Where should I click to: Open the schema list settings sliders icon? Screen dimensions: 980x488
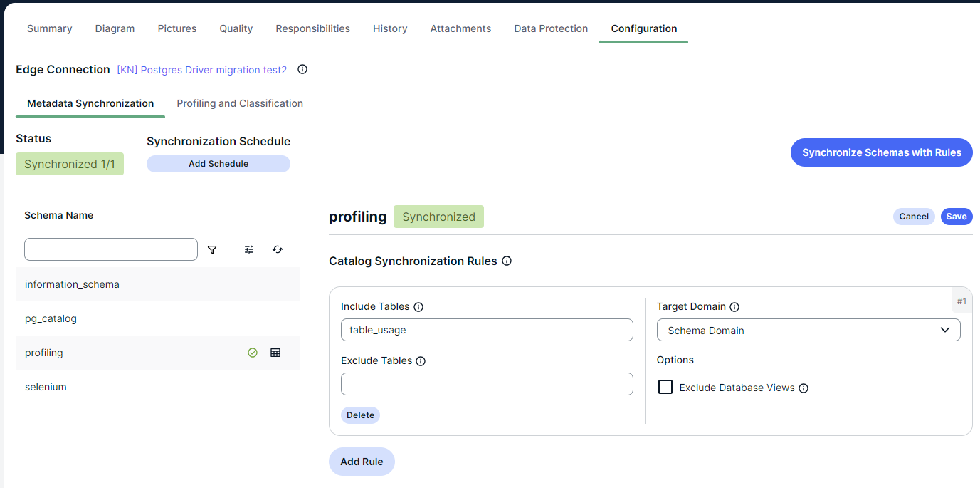(249, 249)
